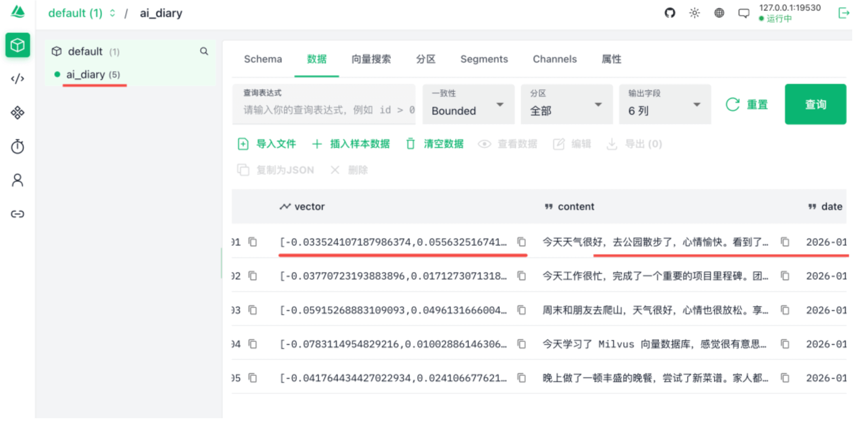Switch to the Segments tab
This screenshot has width=868, height=432.
(x=484, y=59)
